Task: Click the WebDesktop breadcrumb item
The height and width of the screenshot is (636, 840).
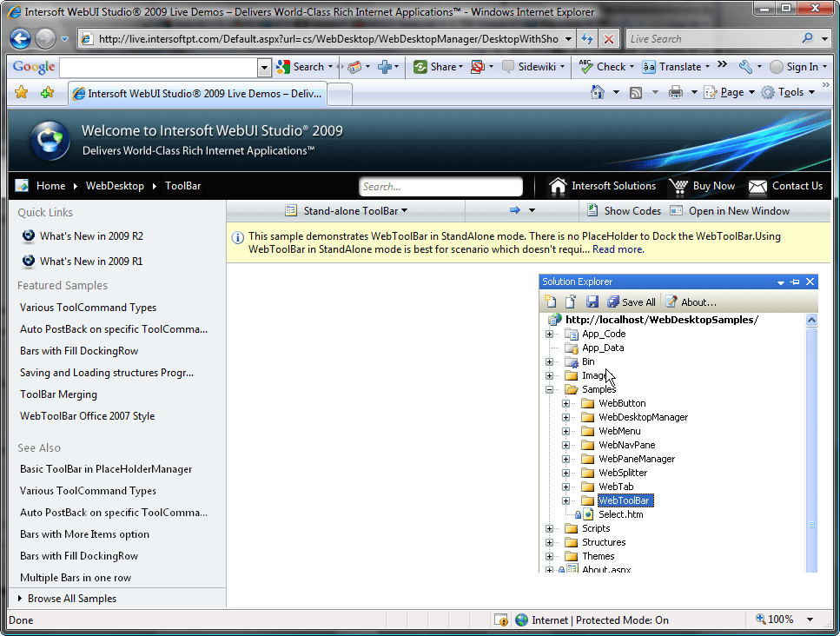Action: pyautogui.click(x=115, y=186)
